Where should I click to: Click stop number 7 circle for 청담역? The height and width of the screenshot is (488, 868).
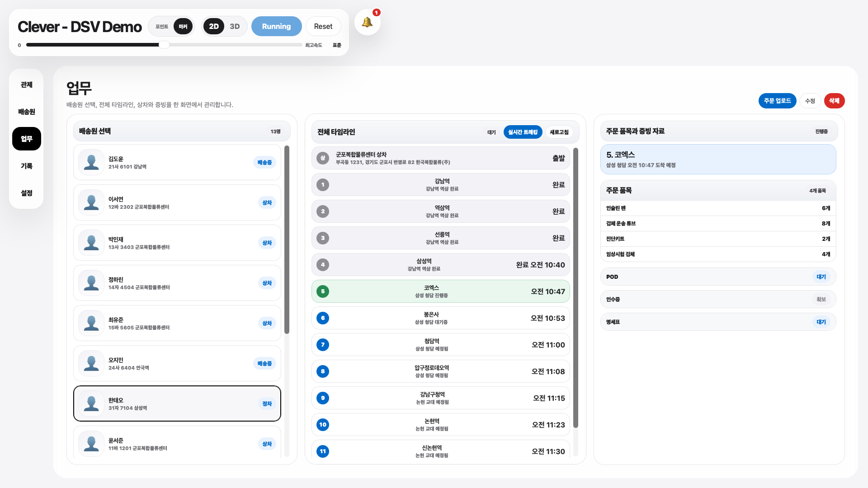[323, 345]
